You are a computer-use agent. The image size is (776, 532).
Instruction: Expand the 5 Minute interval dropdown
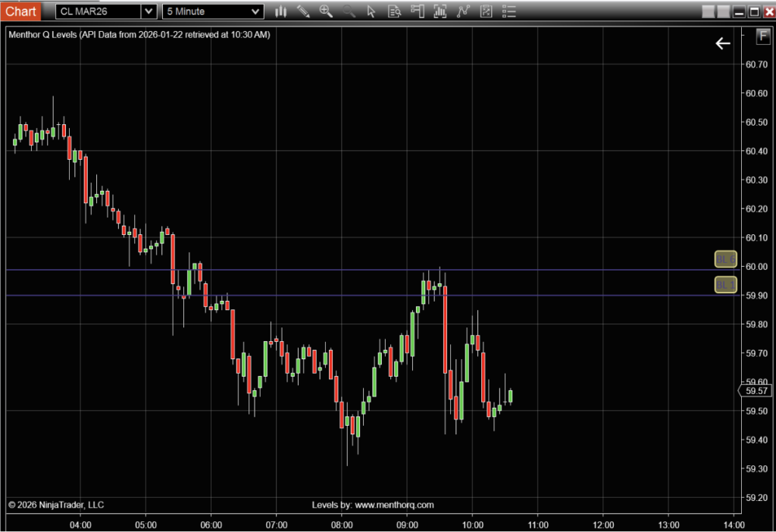tap(255, 11)
